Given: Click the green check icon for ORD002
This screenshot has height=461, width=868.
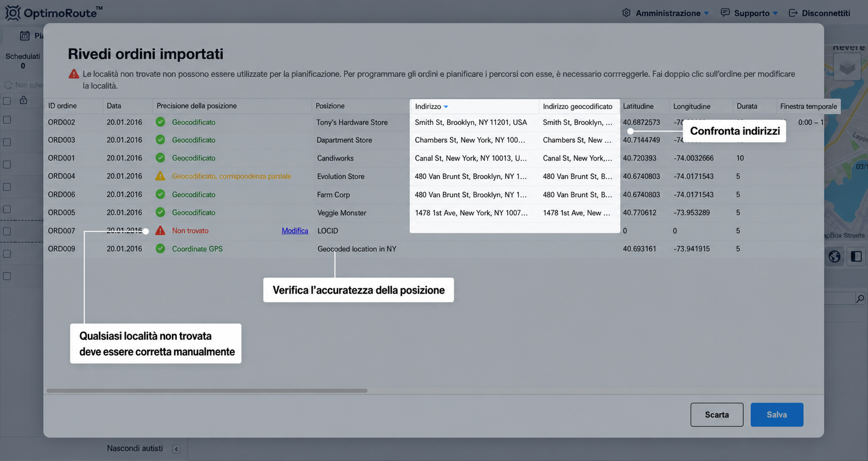Looking at the screenshot, I should 160,122.
